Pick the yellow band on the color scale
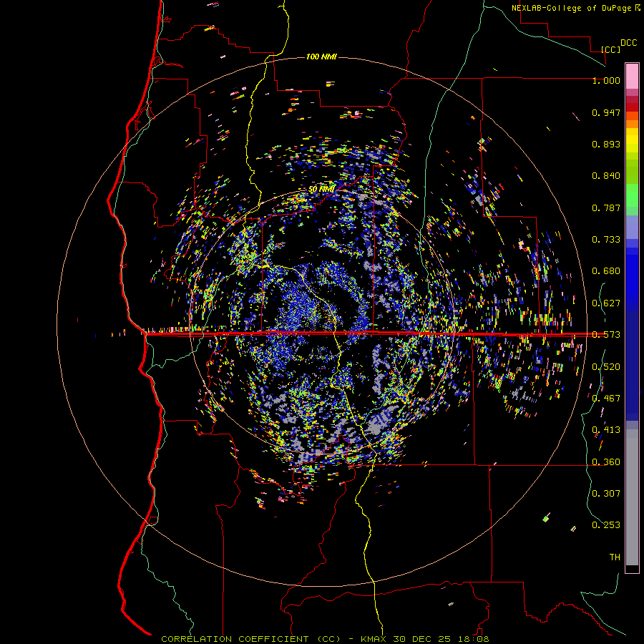The width and height of the screenshot is (644, 644). 632,140
